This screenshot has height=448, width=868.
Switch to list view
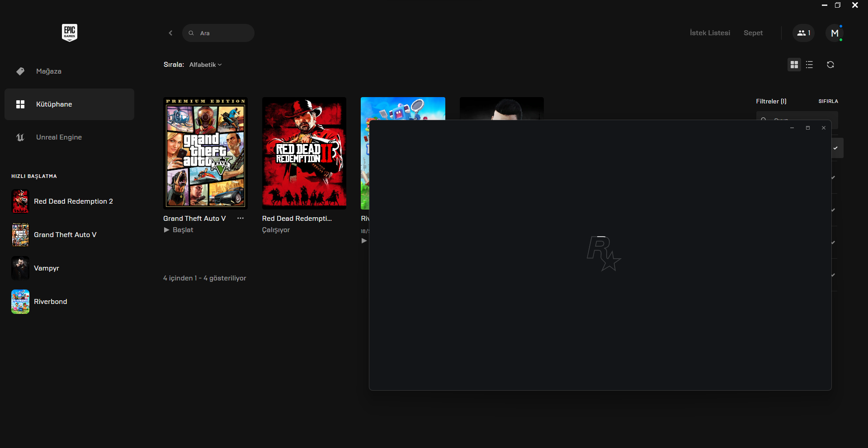click(809, 65)
